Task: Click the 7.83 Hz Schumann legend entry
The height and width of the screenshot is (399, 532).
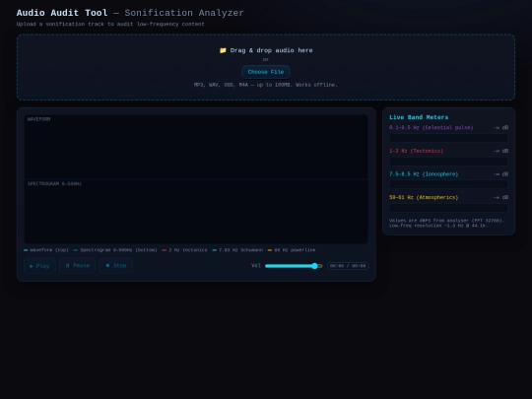Action: [x=237, y=250]
